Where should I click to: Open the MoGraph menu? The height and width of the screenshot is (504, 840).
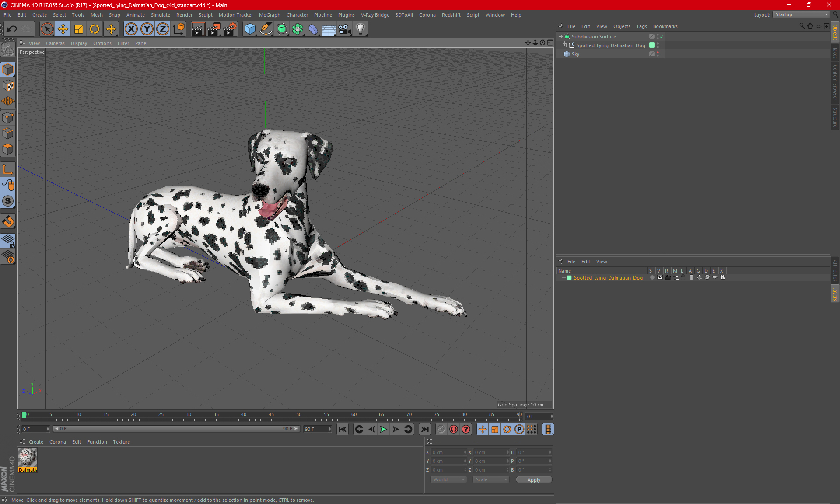(x=269, y=15)
